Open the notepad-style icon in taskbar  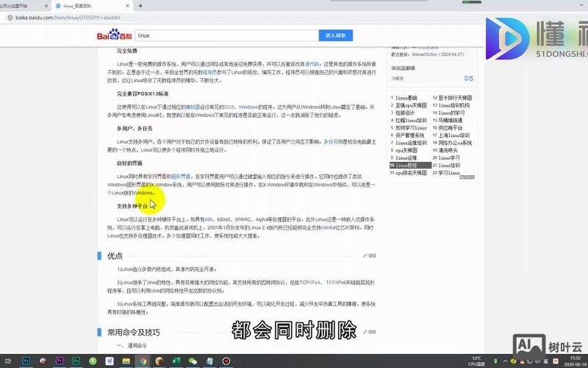point(209,361)
